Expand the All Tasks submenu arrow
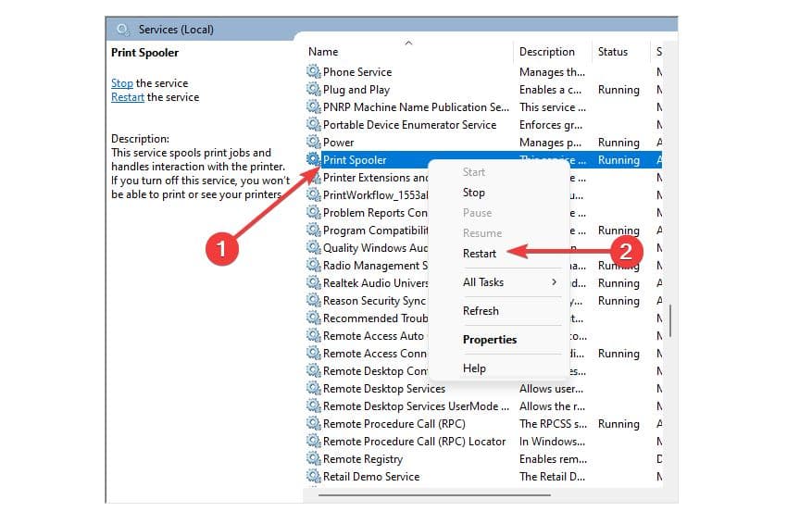 click(554, 282)
